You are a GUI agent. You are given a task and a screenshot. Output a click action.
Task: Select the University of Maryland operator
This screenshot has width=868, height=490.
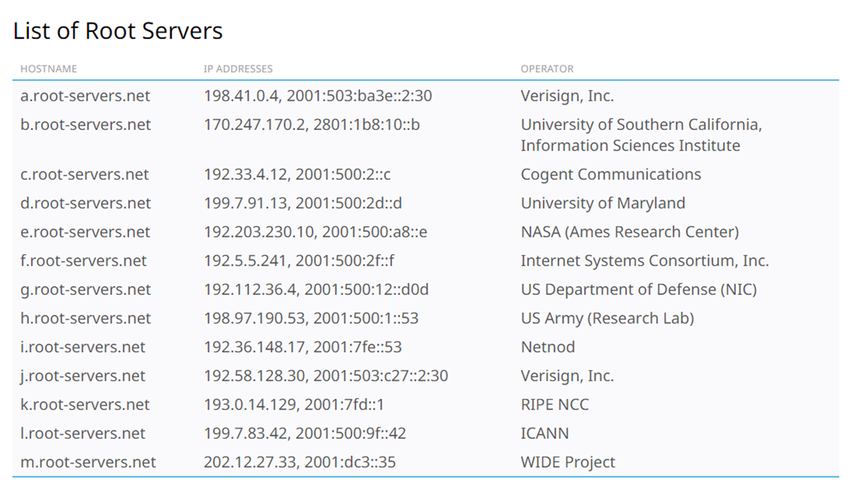602,203
